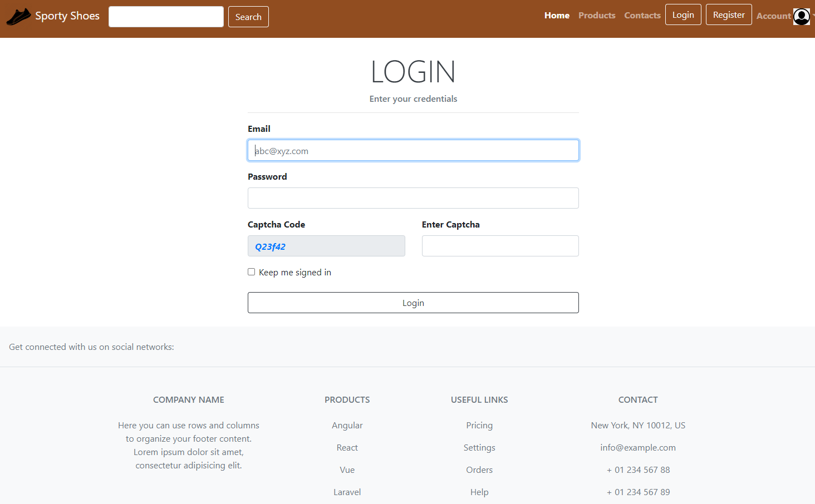Submit the form with the wide Login button
Viewport: 815px width, 504px height.
(413, 303)
